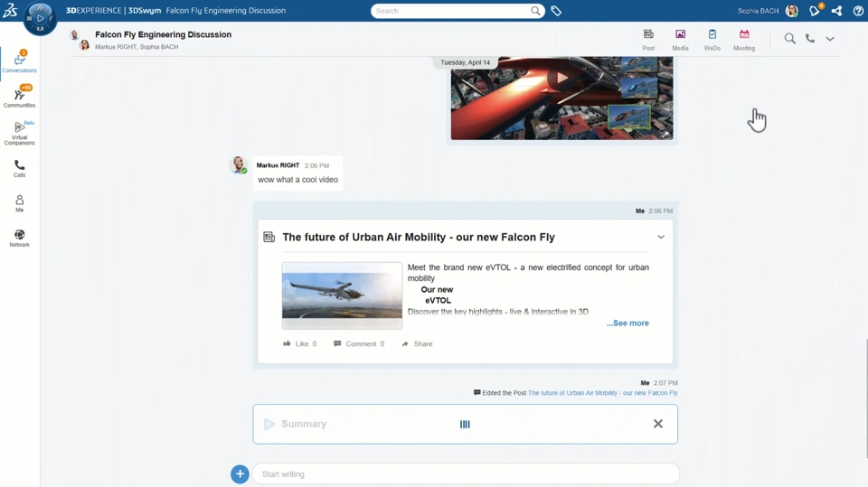Viewport: 868px width, 487px height.
Task: Open the help question mark icon
Action: click(x=858, y=11)
